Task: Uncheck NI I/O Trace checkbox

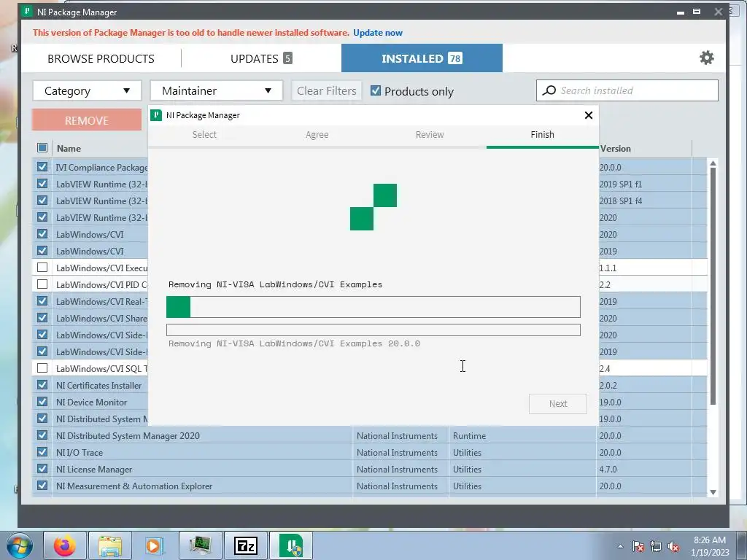Action: 42,452
